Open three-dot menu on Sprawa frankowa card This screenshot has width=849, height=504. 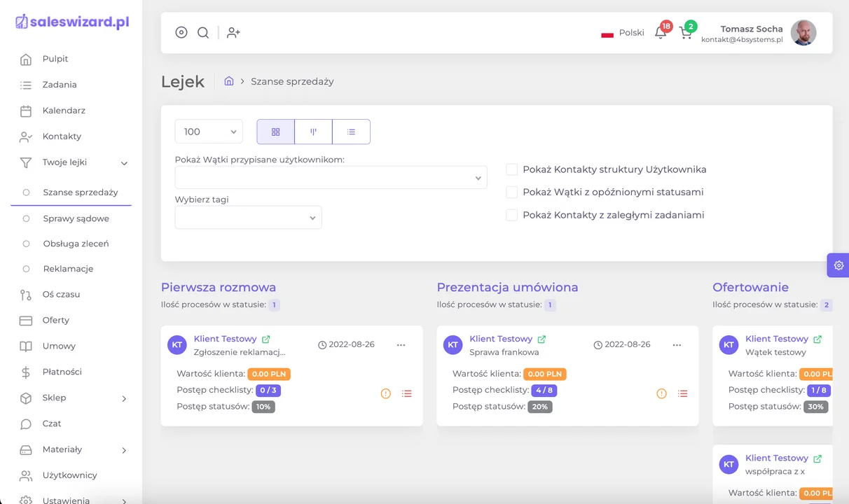[x=677, y=345]
